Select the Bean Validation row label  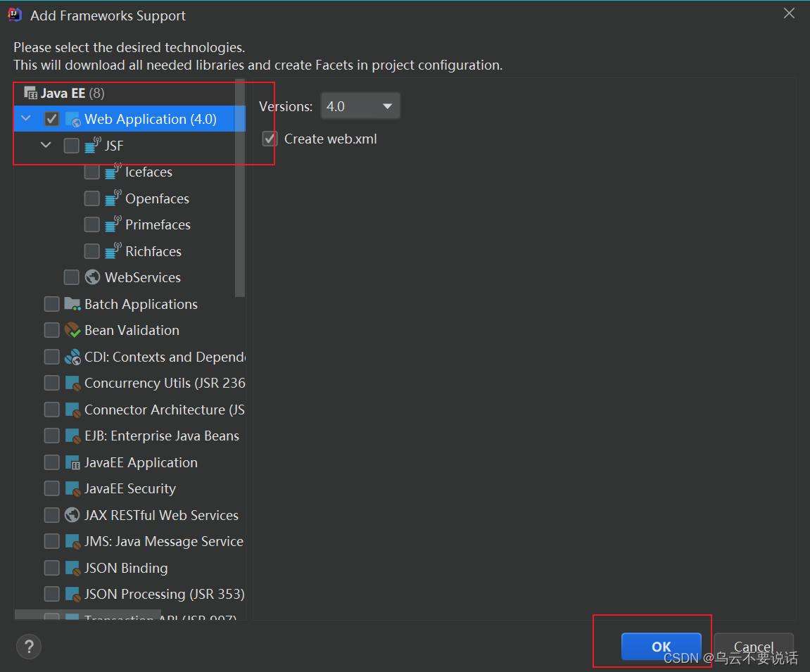(x=132, y=331)
